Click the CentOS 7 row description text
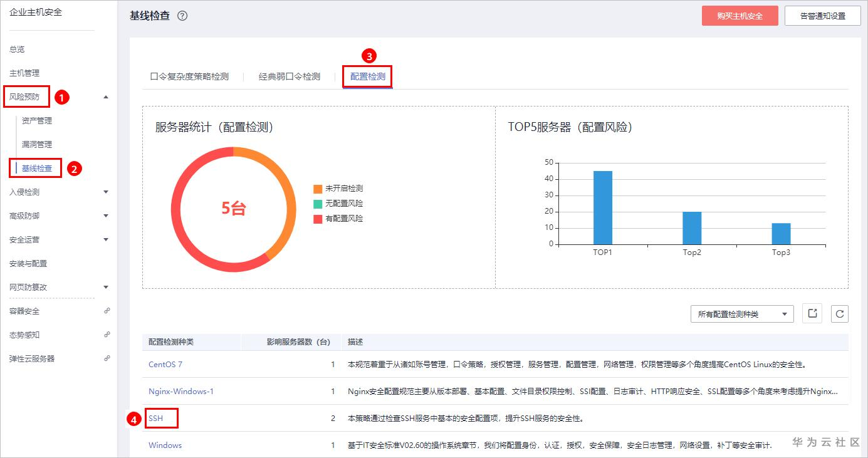 click(577, 365)
